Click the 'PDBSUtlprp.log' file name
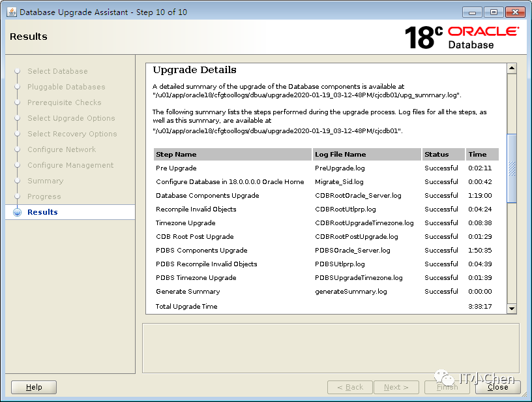This screenshot has height=402, width=532. pyautogui.click(x=340, y=264)
